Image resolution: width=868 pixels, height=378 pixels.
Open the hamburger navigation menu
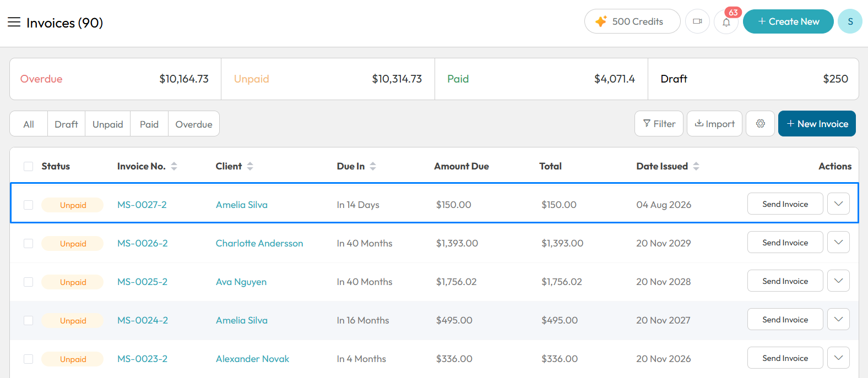click(14, 22)
